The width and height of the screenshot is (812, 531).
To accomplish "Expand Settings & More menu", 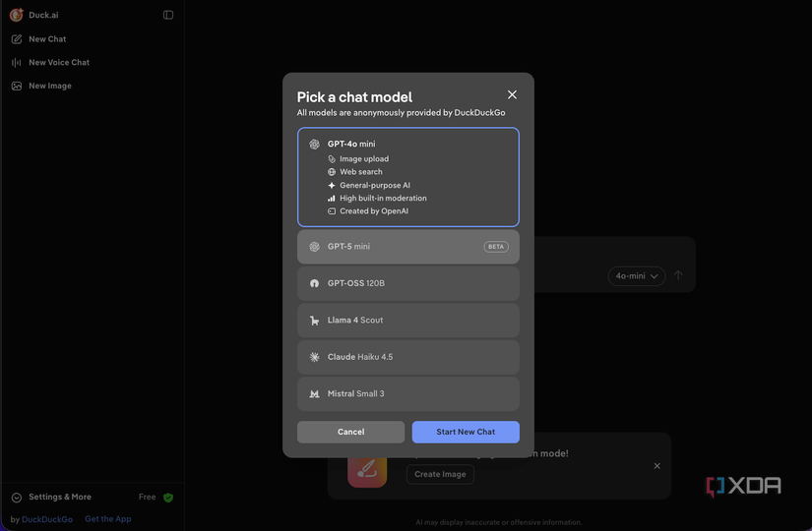I will (x=59, y=498).
